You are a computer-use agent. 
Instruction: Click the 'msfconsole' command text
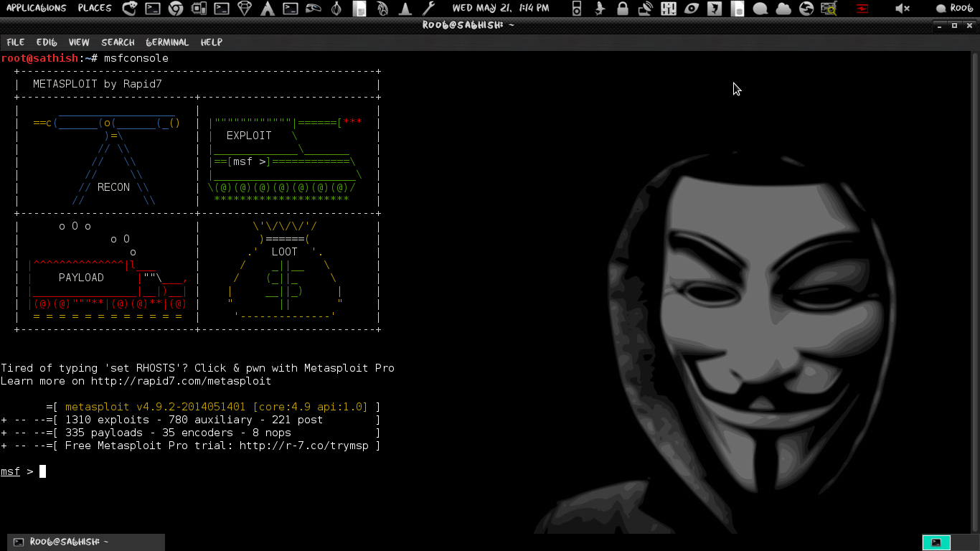coord(136,58)
